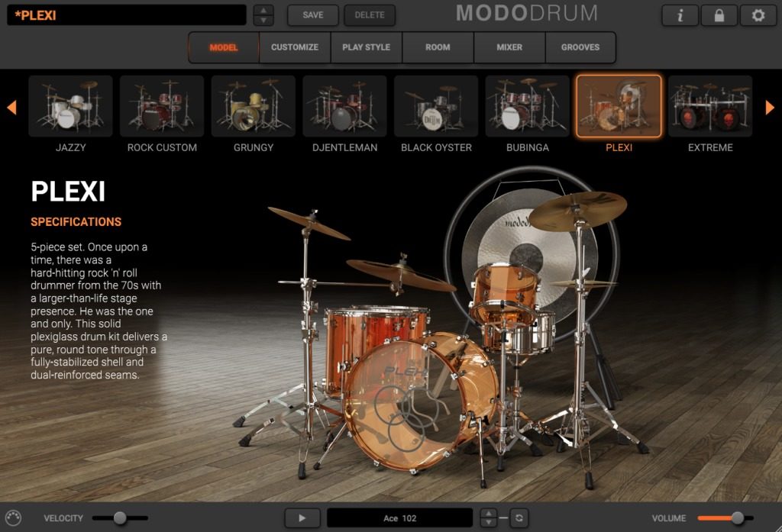Select the Djentleman drum kit thumbnail

tap(344, 105)
